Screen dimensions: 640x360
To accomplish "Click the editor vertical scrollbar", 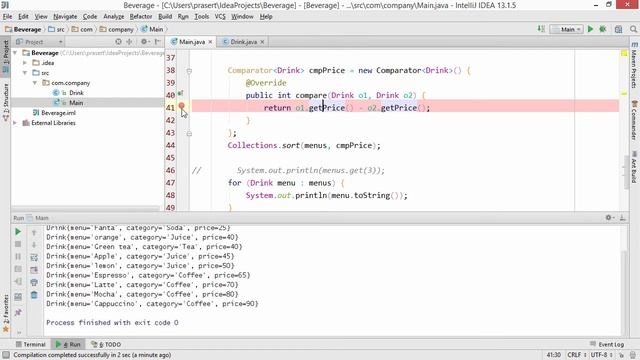I will point(627,172).
